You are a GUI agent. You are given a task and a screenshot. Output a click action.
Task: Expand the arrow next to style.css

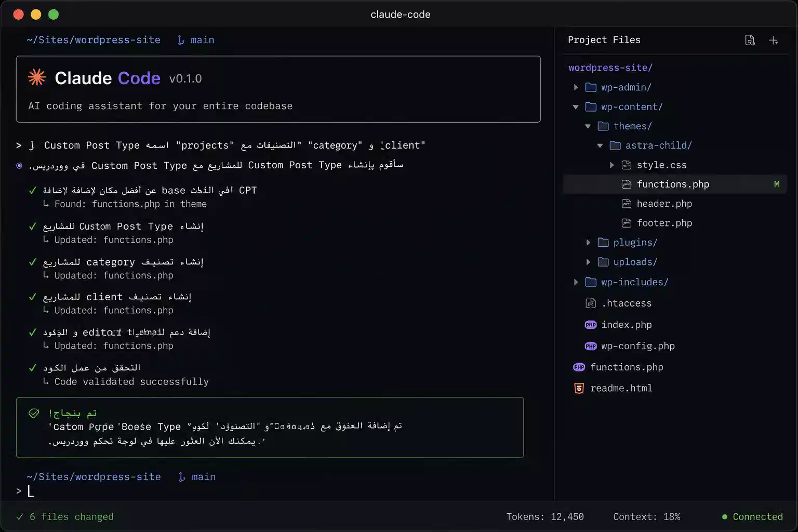[612, 165]
